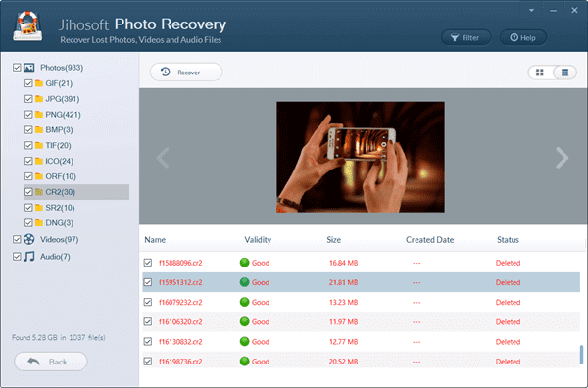Click the file list vertical scrollbar
This screenshot has width=588, height=388.
pos(581,355)
